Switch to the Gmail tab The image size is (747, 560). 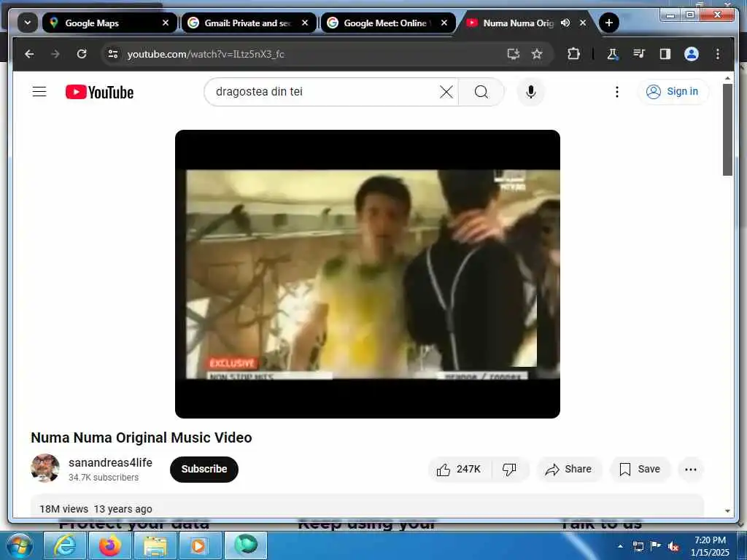coord(249,23)
